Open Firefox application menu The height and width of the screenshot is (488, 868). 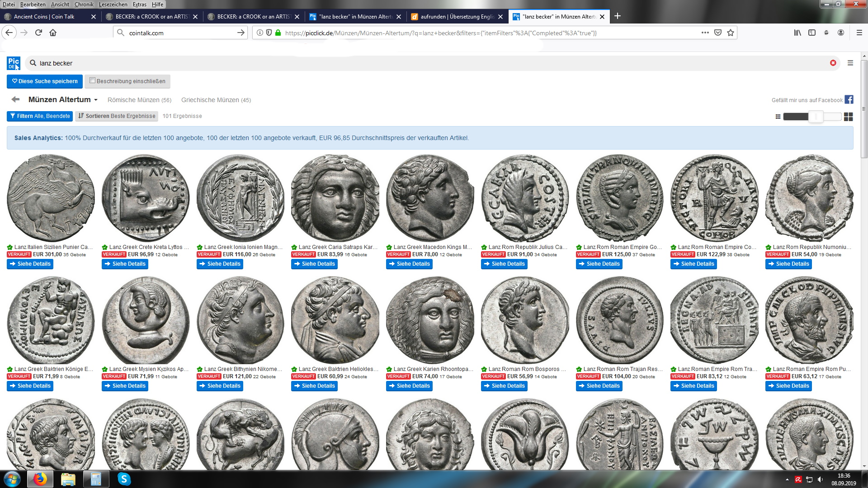click(x=859, y=33)
